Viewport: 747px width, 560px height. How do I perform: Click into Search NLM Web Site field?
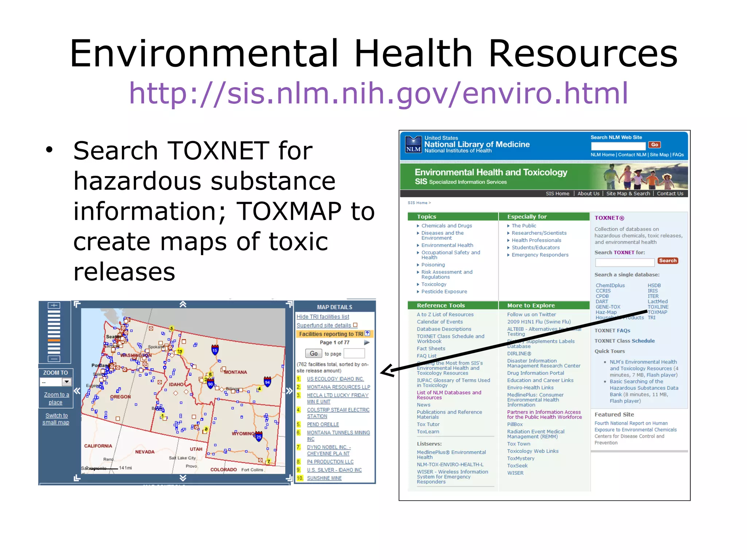click(618, 146)
